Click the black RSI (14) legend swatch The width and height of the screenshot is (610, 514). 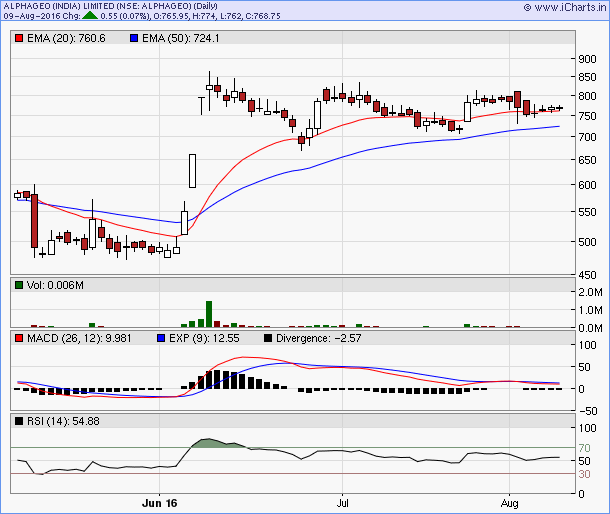(x=19, y=421)
